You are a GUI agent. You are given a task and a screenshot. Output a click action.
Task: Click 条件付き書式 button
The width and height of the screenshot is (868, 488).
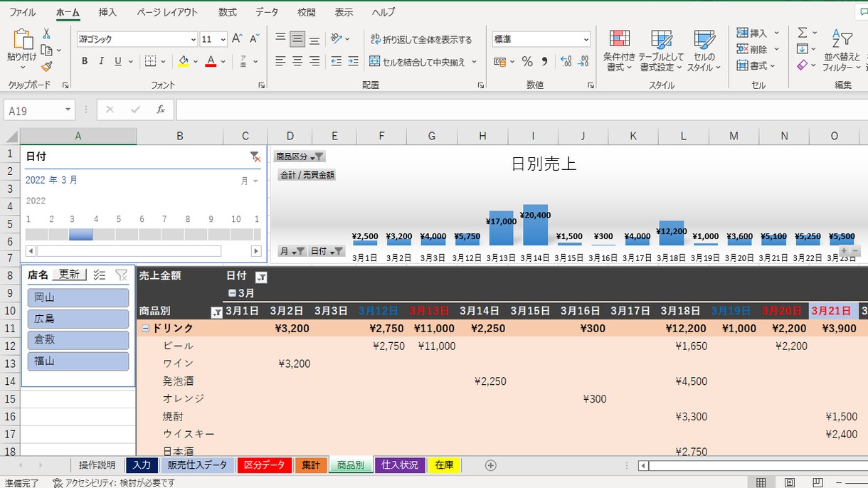click(x=619, y=51)
